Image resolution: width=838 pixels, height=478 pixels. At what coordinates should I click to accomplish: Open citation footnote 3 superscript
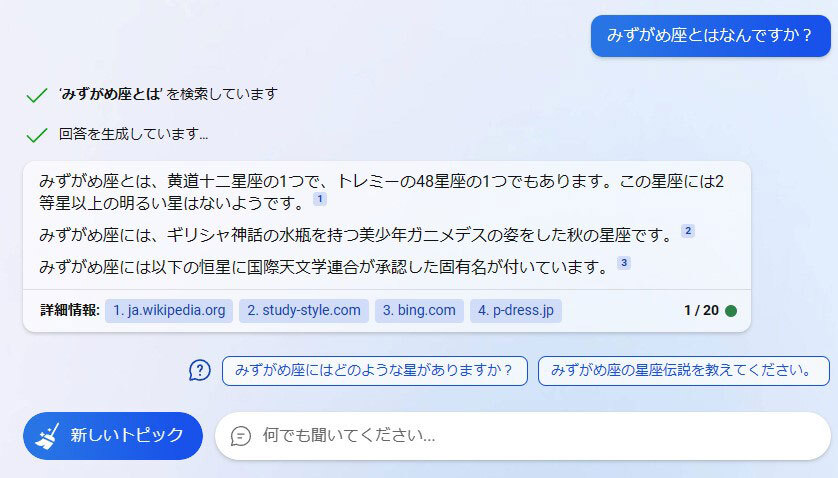click(624, 263)
